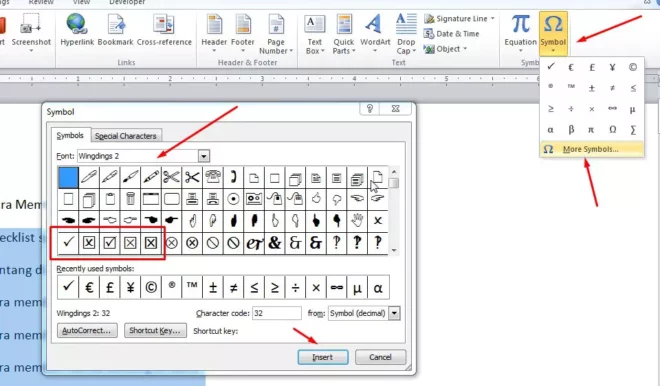Viewport: 660px width, 386px height.
Task: Click the Symbol dialog help question mark
Action: click(370, 109)
